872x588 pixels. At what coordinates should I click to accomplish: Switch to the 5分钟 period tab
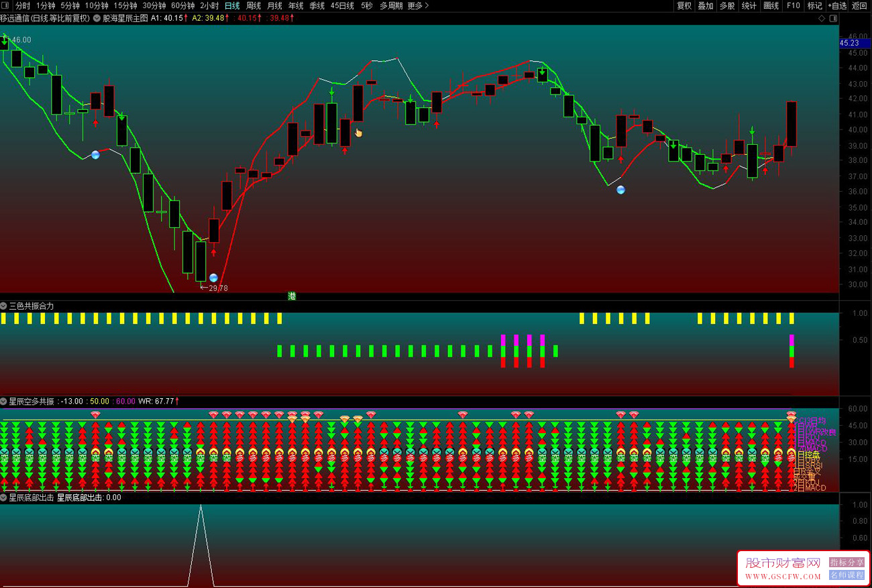(x=70, y=5)
